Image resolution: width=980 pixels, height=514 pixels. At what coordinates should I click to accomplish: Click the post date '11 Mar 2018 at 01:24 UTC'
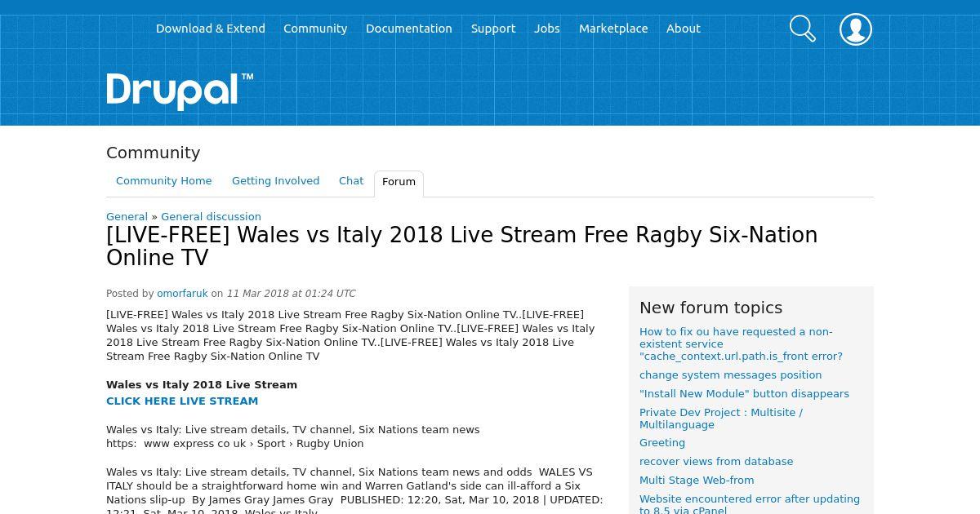pos(291,294)
